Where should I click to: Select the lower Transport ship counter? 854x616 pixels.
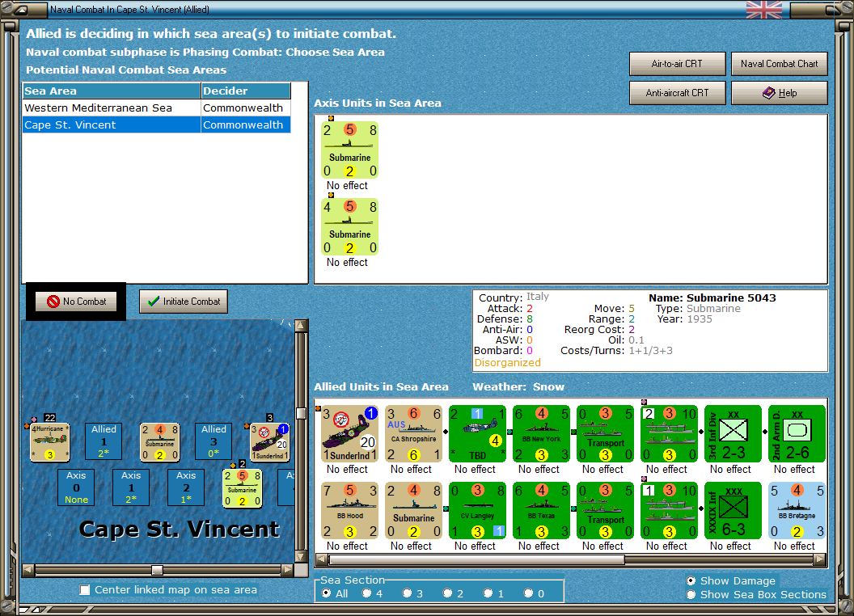pos(605,510)
